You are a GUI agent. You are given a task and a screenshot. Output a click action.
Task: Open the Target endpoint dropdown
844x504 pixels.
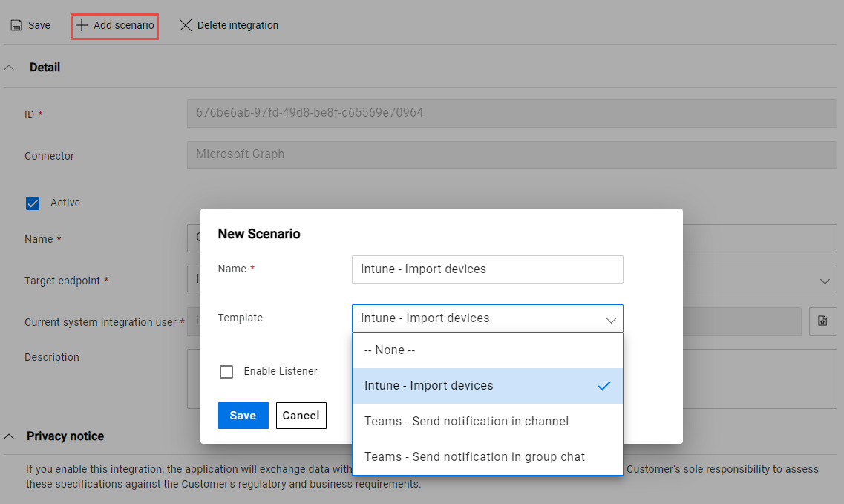pyautogui.click(x=824, y=280)
